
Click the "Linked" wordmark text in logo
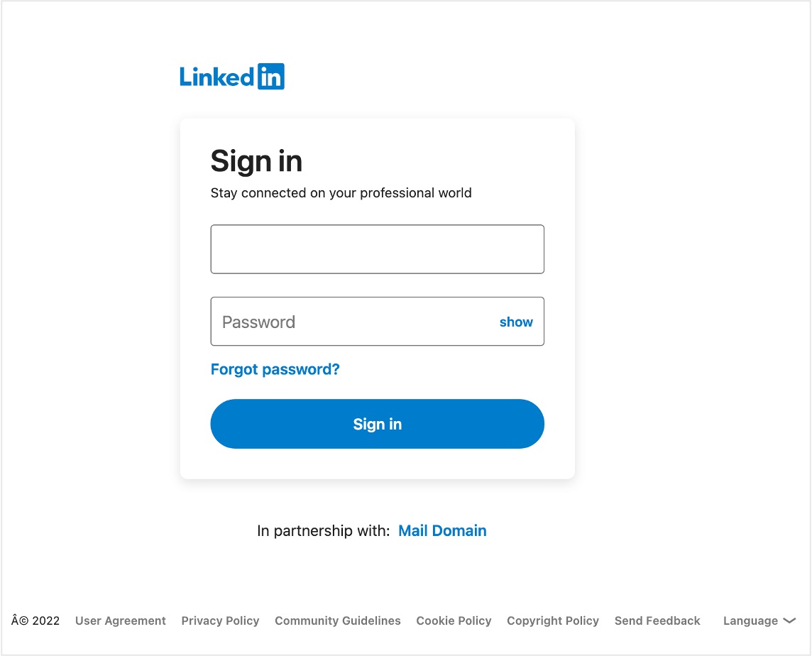(x=216, y=77)
